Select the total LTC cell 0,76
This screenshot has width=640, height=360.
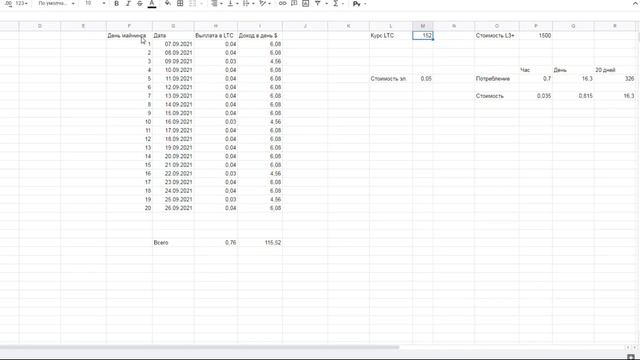[216, 243]
